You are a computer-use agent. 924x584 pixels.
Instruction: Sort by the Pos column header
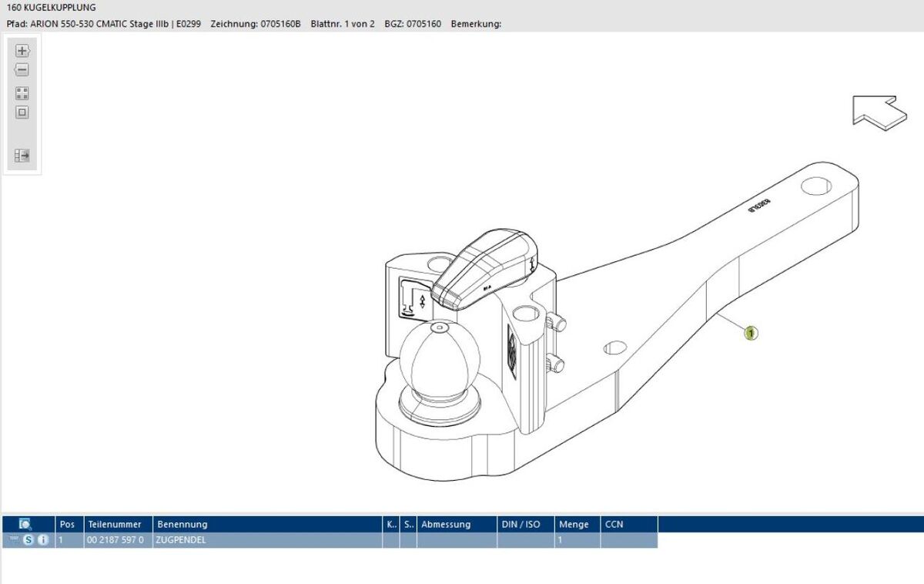(67, 524)
